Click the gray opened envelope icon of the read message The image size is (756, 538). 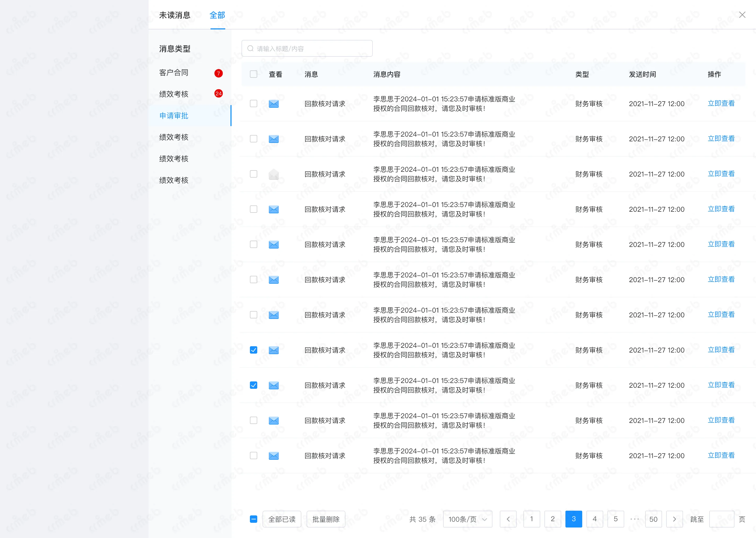point(274,174)
